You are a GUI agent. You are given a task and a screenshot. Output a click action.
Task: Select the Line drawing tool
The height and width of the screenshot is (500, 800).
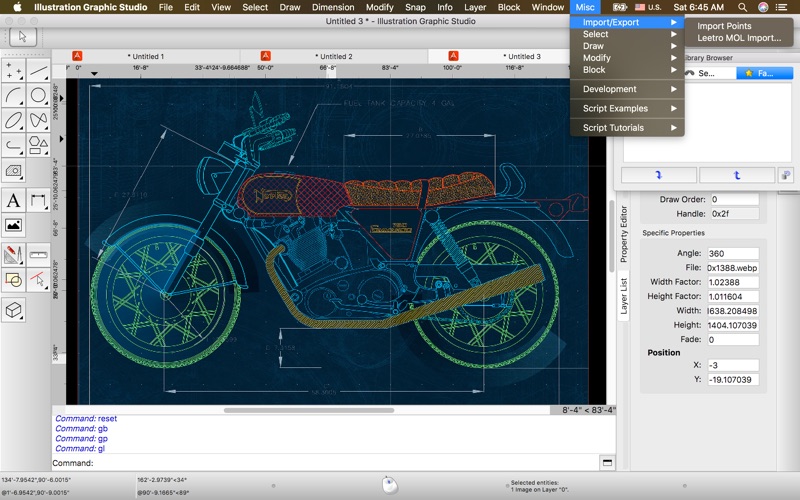[38, 70]
